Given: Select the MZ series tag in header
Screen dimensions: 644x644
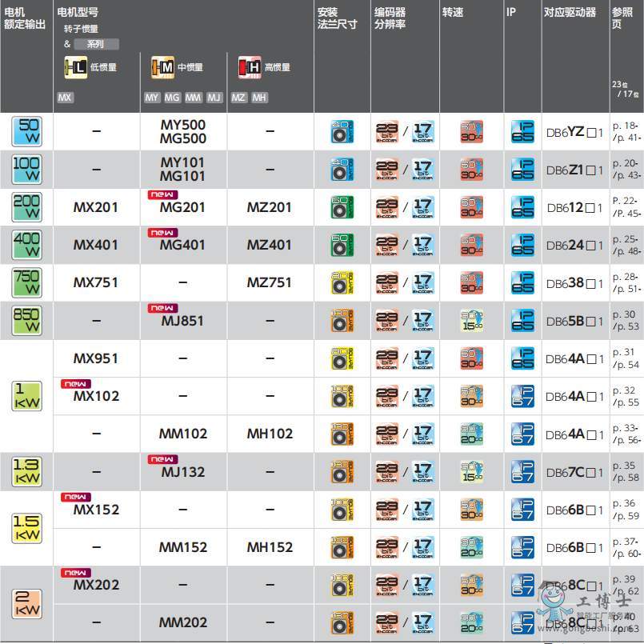Looking at the screenshot, I should pos(238,98).
